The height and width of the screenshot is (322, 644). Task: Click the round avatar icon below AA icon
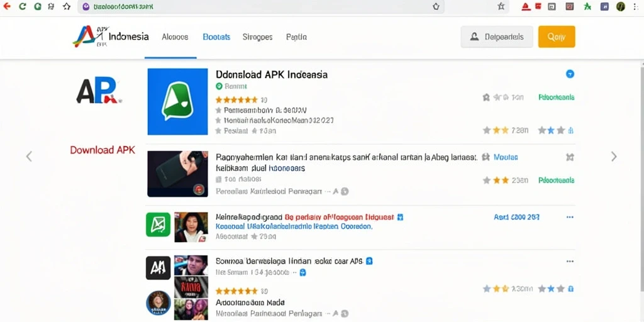point(158,303)
